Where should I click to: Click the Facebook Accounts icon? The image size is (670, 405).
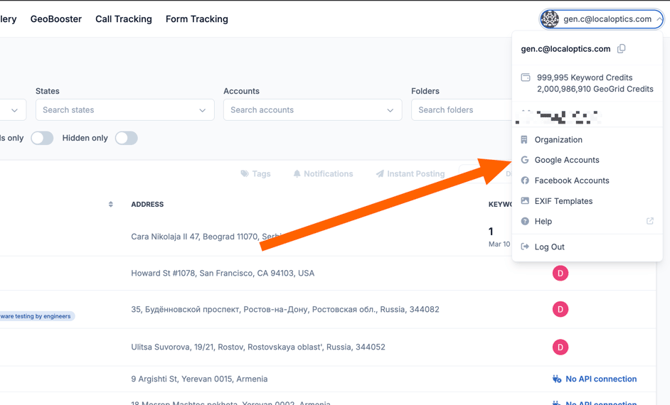tap(525, 181)
